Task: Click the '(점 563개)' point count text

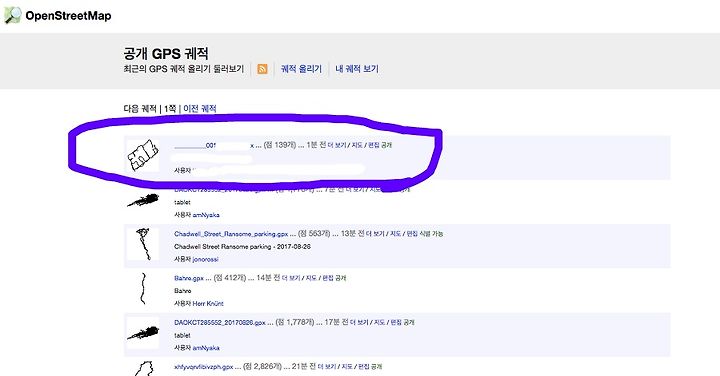Action: [x=314, y=234]
